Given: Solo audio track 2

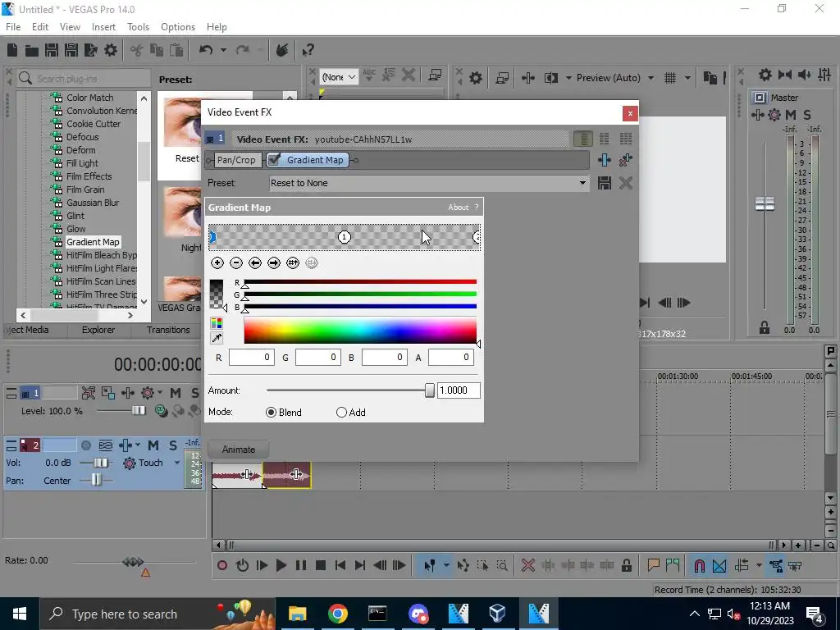Looking at the screenshot, I should tap(173, 445).
